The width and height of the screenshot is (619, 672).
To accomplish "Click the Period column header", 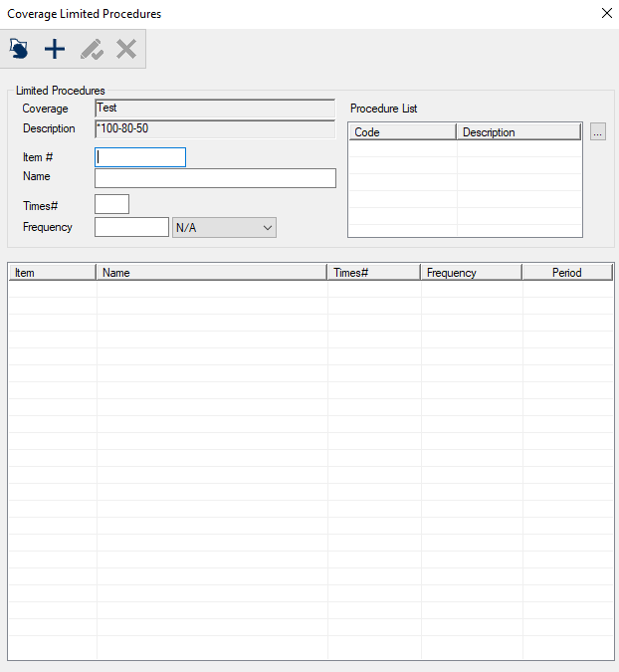I will (x=566, y=273).
